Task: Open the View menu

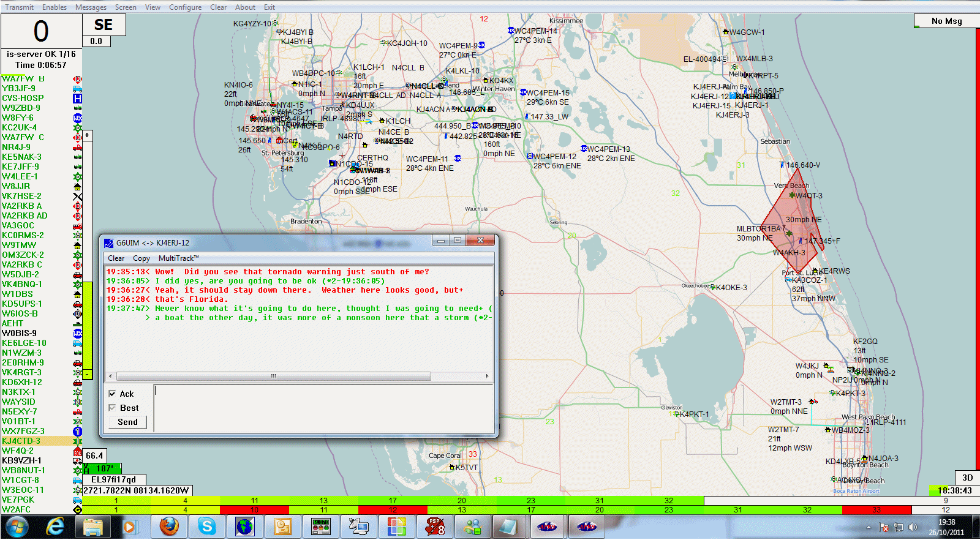Action: (x=153, y=7)
